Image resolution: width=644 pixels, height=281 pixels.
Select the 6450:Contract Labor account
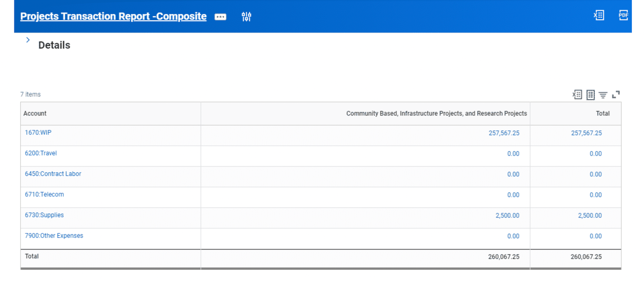(53, 174)
